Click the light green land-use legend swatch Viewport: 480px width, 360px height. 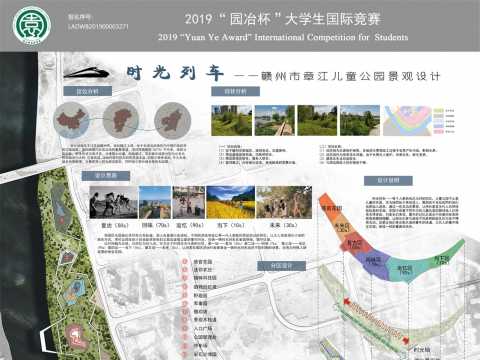click(x=439, y=111)
